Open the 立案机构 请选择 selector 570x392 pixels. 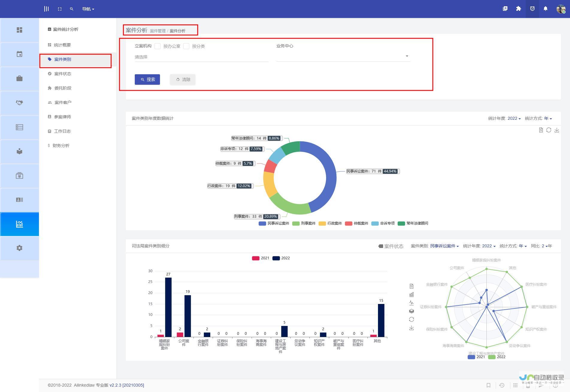tap(202, 57)
